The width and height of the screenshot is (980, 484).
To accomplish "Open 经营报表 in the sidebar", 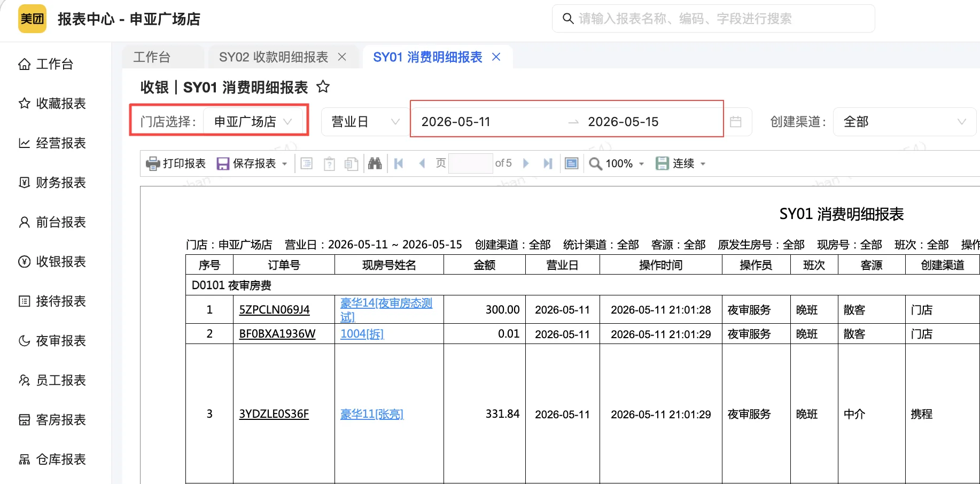I will [52, 143].
